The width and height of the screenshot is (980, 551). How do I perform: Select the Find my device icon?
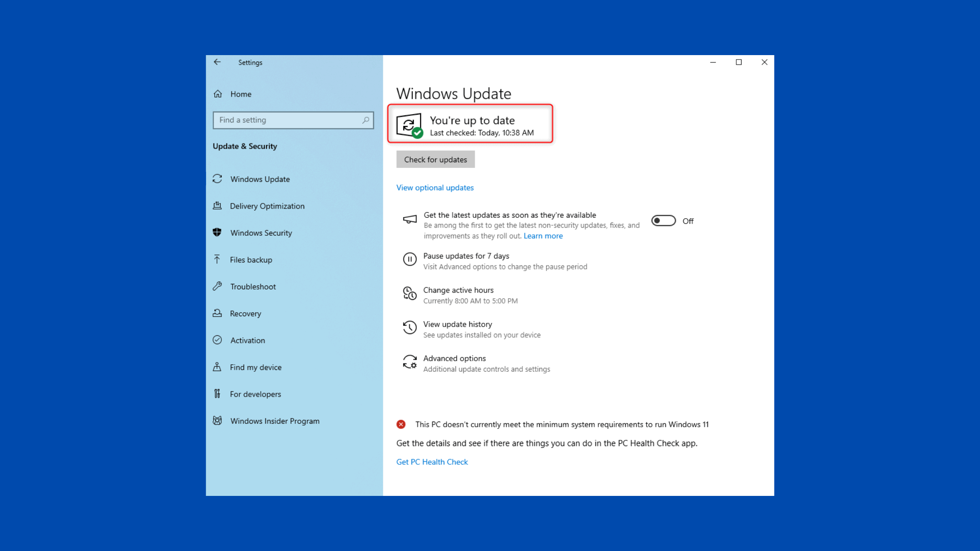218,367
